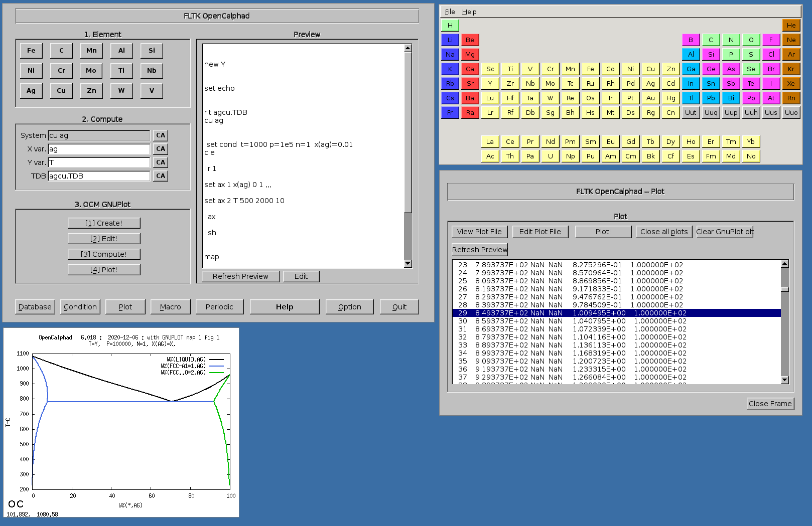Choose the Fr element cell

[x=450, y=113]
